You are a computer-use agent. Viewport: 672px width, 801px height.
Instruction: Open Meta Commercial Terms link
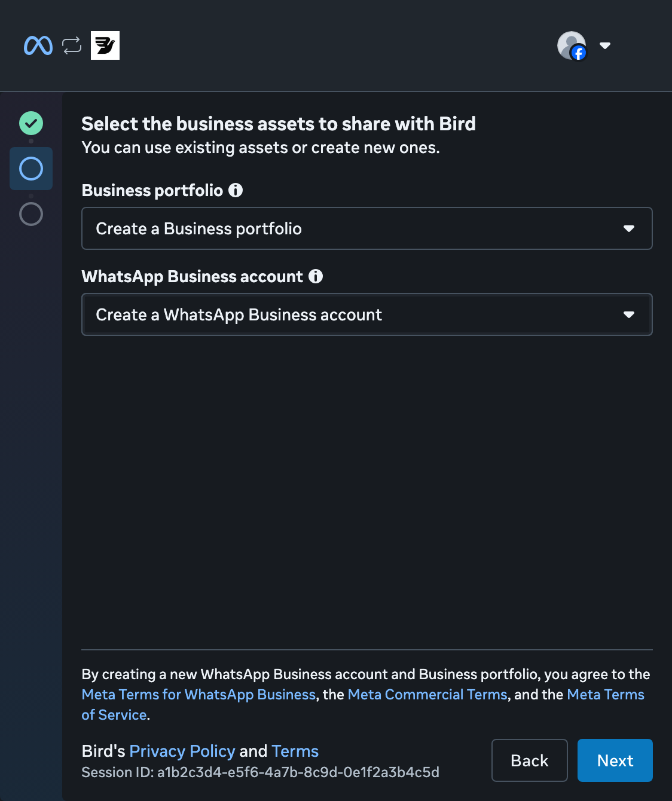[427, 695]
